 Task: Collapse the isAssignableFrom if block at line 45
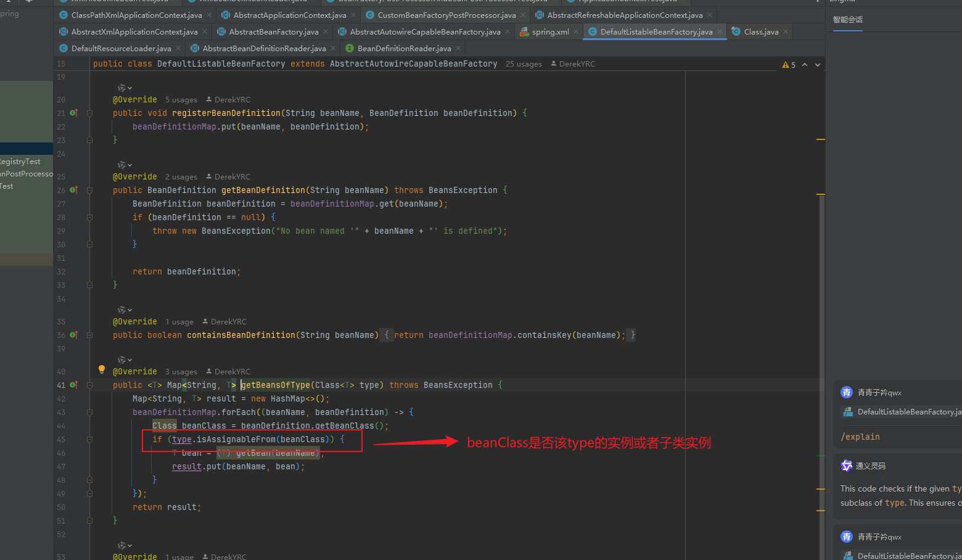89,439
